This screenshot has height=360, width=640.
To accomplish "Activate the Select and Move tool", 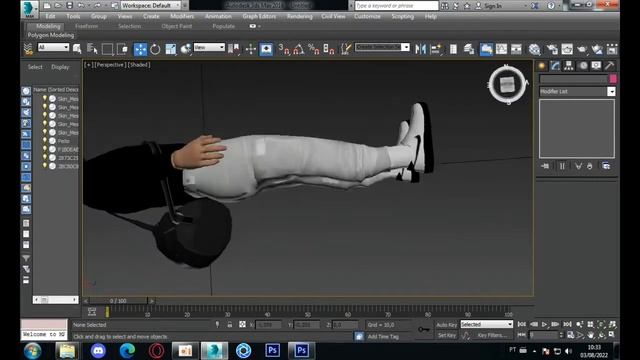I will (x=140, y=49).
